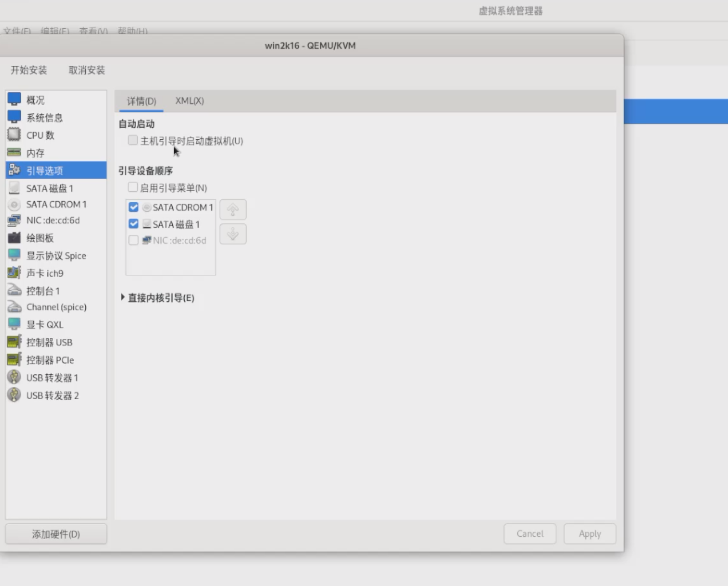Switch to the 详情(D) tab
Image resolution: width=728 pixels, height=586 pixels.
pos(142,101)
